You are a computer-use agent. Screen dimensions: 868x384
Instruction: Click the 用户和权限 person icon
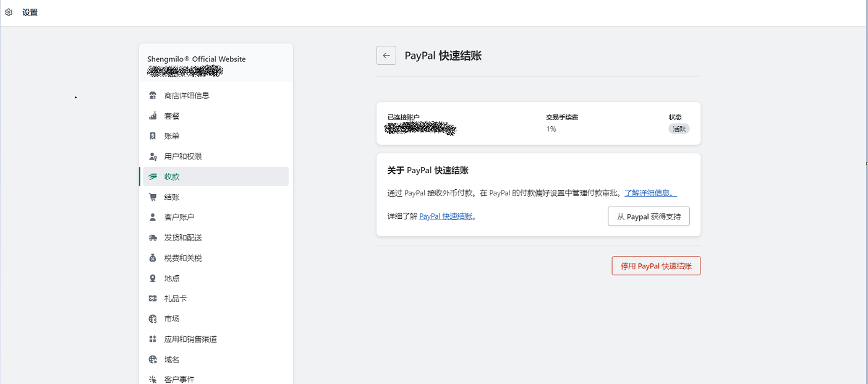tap(153, 156)
